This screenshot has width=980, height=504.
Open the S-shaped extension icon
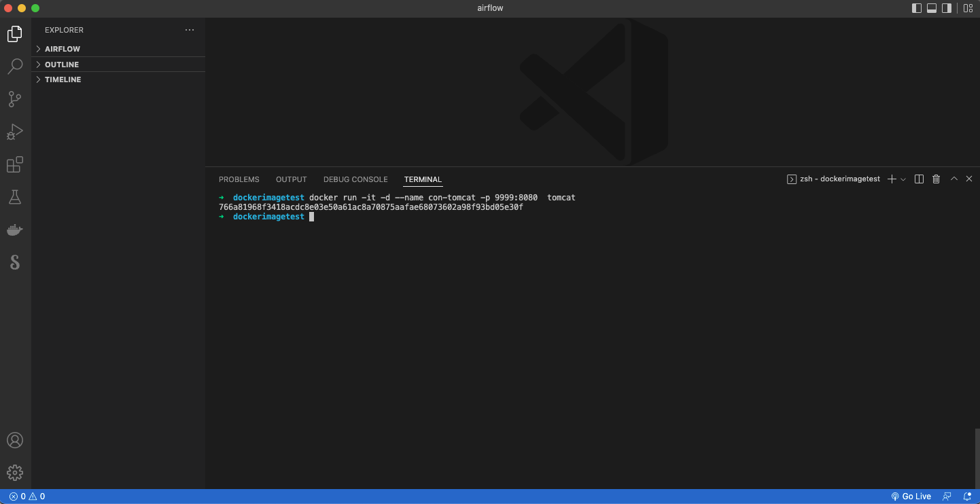15,262
